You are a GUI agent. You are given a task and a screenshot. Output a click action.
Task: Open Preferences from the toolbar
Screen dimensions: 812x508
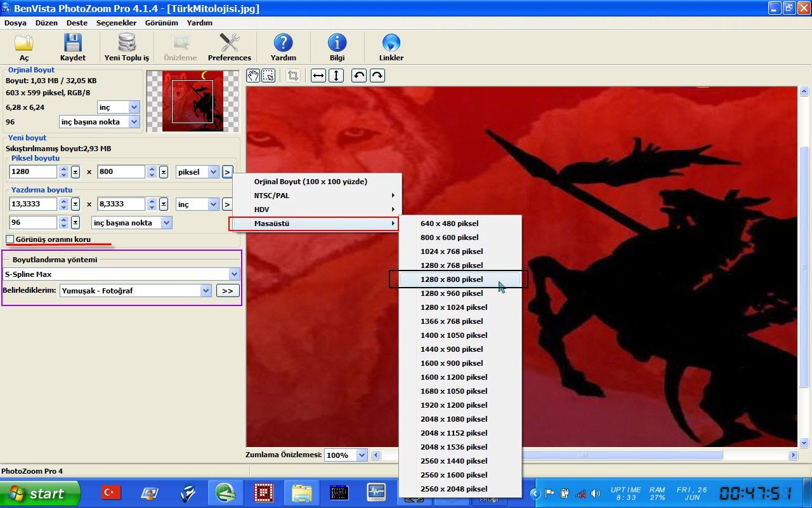pyautogui.click(x=230, y=46)
